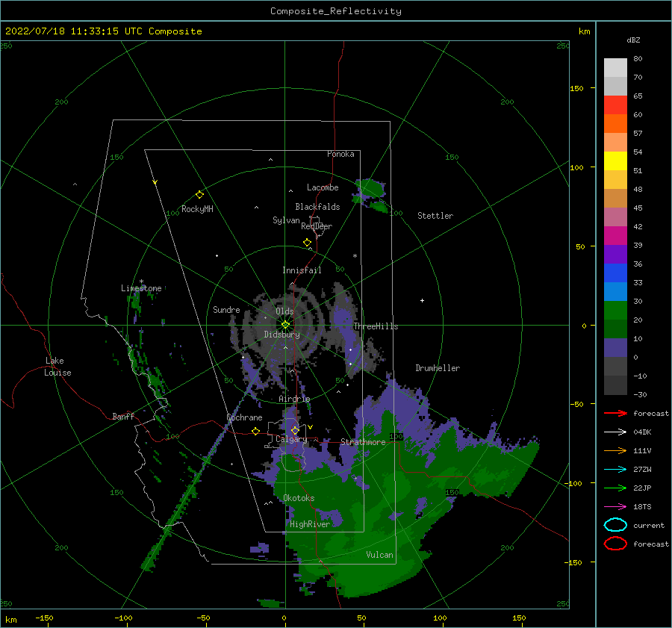This screenshot has width=672, height=628.
Task: Click the Innisfail town label
Action: [302, 270]
